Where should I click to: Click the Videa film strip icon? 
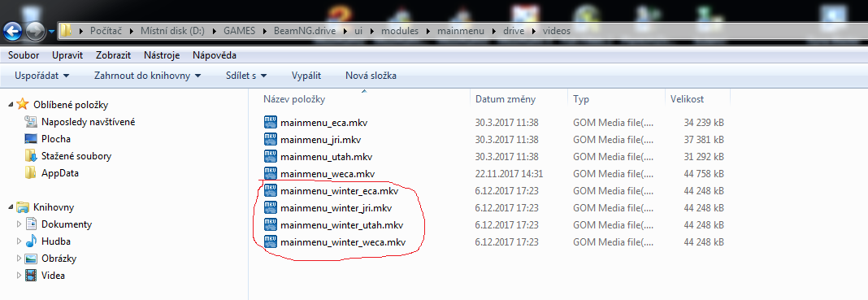click(x=31, y=275)
